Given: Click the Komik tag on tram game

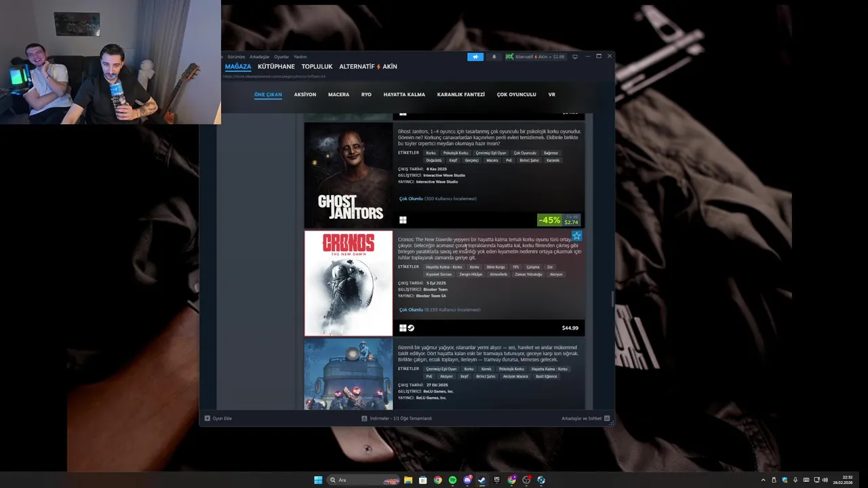Looking at the screenshot, I should [x=486, y=369].
